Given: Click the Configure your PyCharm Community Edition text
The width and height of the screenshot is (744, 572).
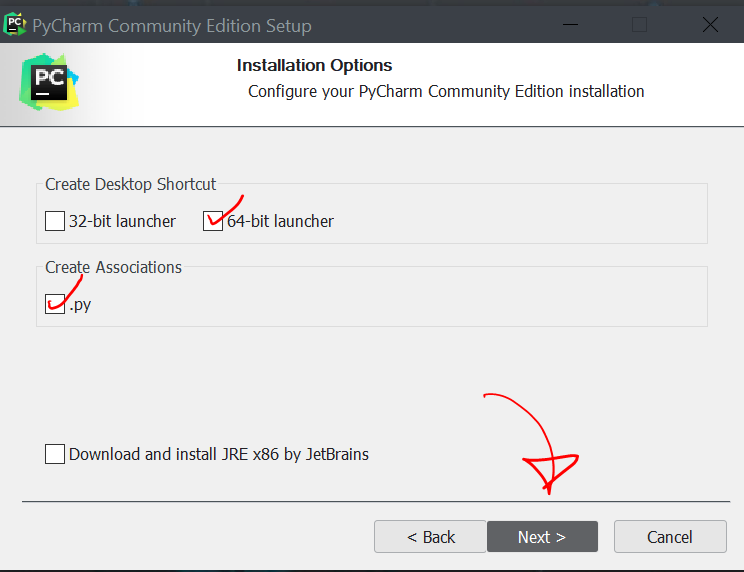Looking at the screenshot, I should (x=446, y=91).
